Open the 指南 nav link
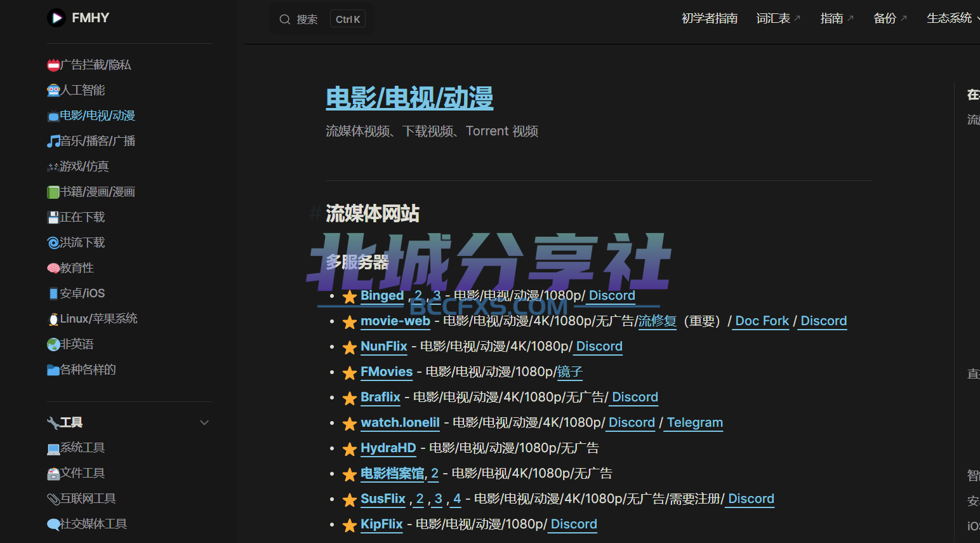 pyautogui.click(x=837, y=18)
